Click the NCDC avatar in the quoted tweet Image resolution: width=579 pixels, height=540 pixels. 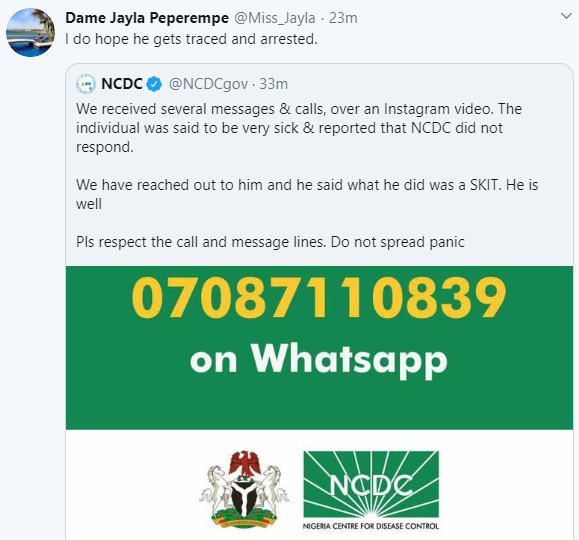(86, 84)
